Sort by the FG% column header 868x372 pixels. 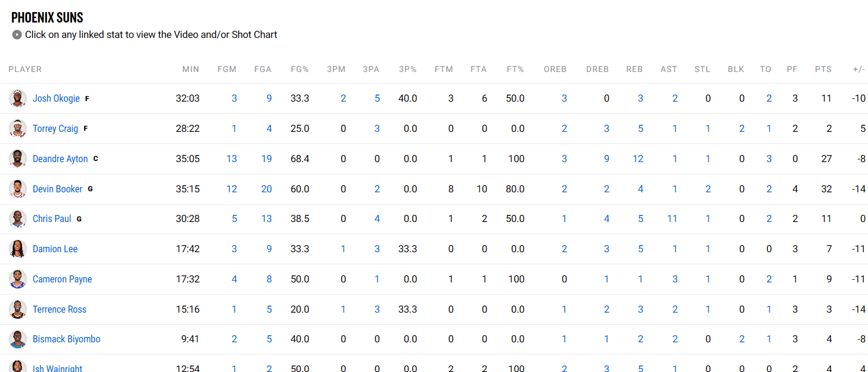[300, 69]
